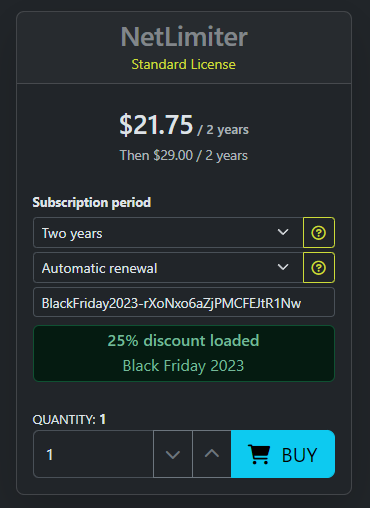Click the Then $29.00 renewal price text
The width and height of the screenshot is (370, 508).
click(x=184, y=156)
